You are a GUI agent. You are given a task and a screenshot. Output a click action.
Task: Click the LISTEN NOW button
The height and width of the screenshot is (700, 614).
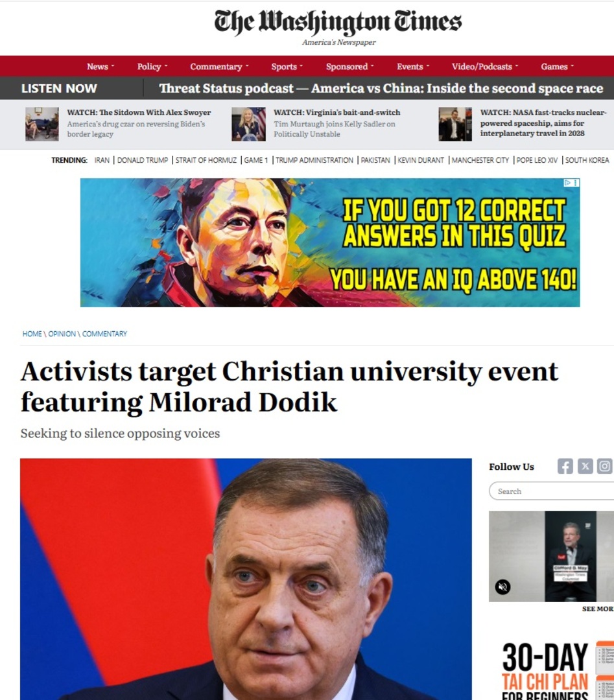coord(59,88)
